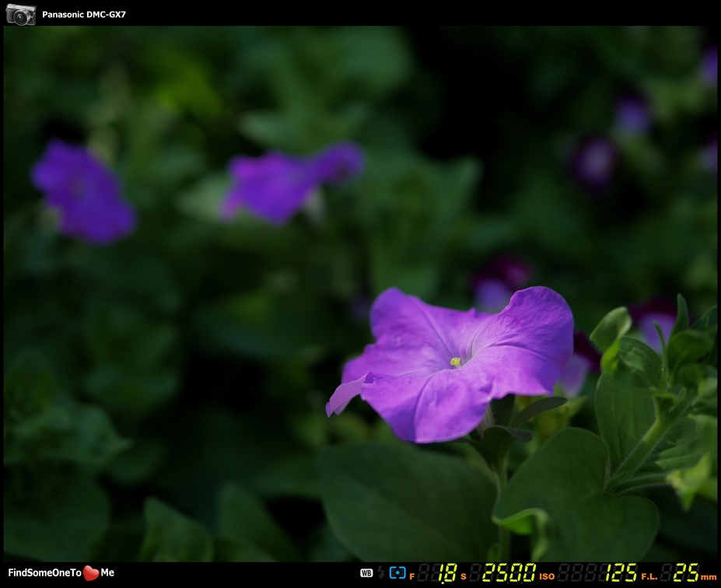
Task: Click the orange "ISO" label
Action: click(547, 576)
